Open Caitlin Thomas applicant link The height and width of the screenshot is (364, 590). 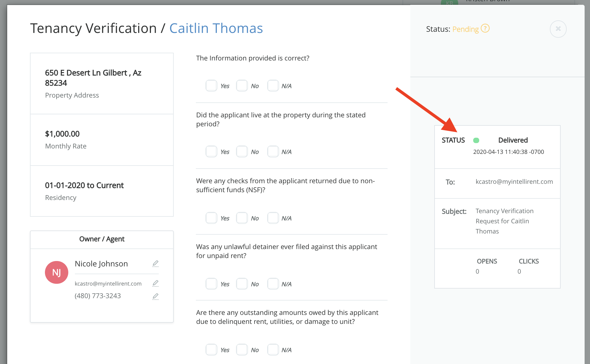point(216,28)
